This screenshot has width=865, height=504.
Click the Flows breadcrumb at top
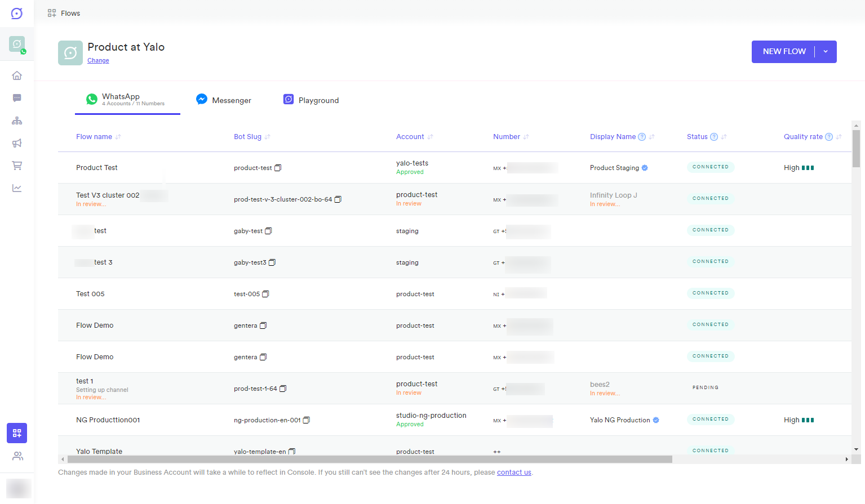64,13
